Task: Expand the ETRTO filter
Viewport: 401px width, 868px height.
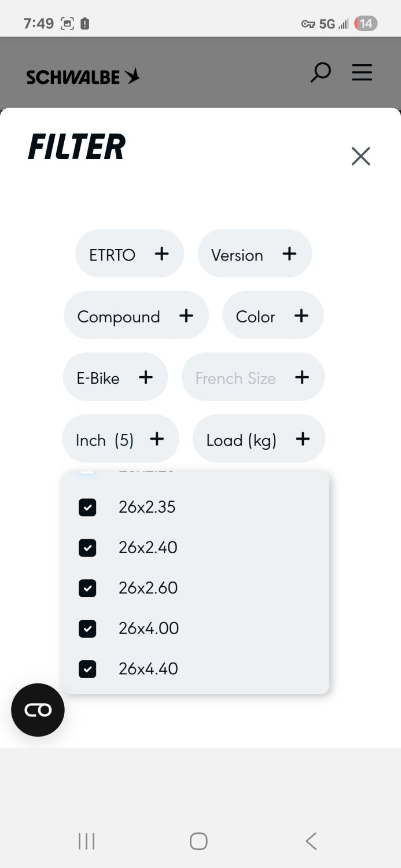Action: point(130,254)
